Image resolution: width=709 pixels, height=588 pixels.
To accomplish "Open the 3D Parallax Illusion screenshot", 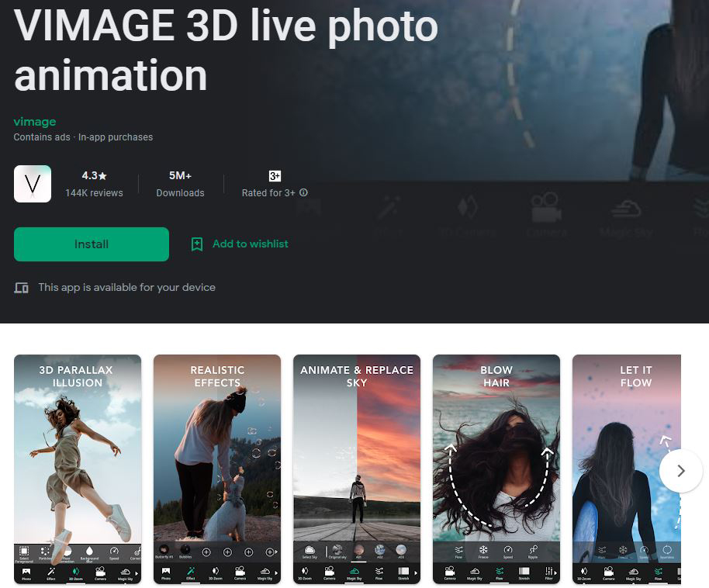I will point(78,469).
